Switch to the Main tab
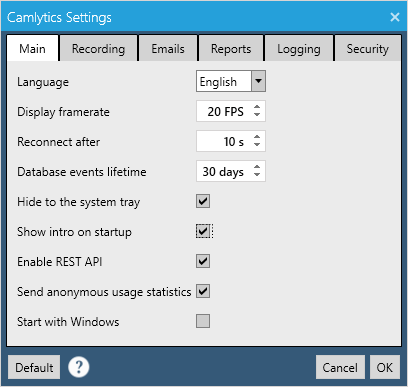408x387 pixels. (x=32, y=49)
